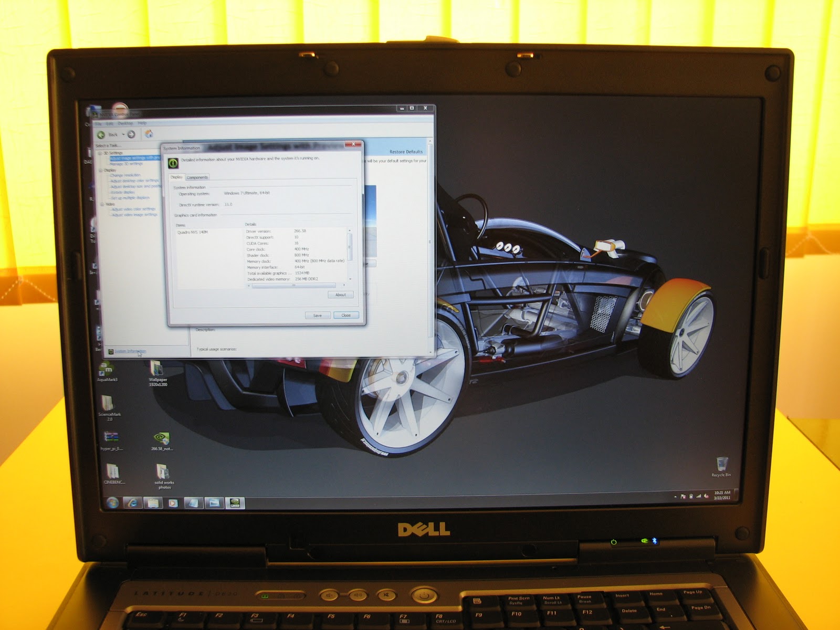Show hidden icons via tray chevron
840x630 pixels.
tap(675, 497)
